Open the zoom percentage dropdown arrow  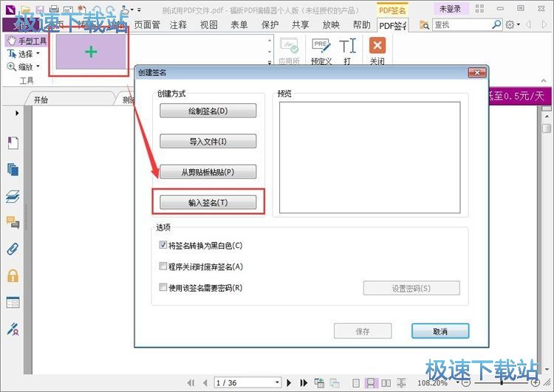pyautogui.click(x=458, y=382)
